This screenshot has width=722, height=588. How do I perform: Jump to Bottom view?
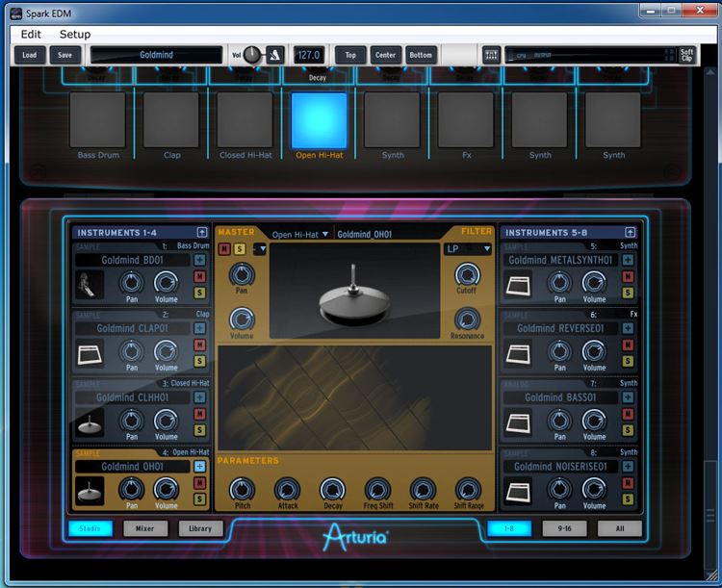[421, 55]
